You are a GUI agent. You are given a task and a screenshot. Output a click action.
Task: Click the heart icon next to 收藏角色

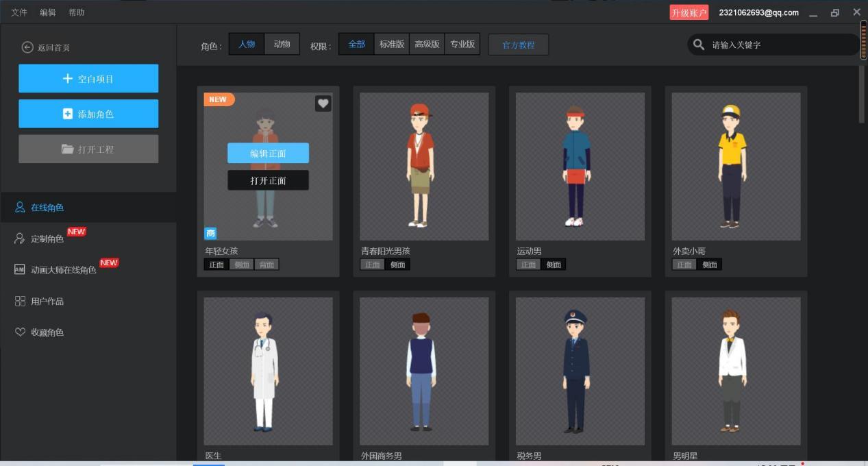(20, 332)
